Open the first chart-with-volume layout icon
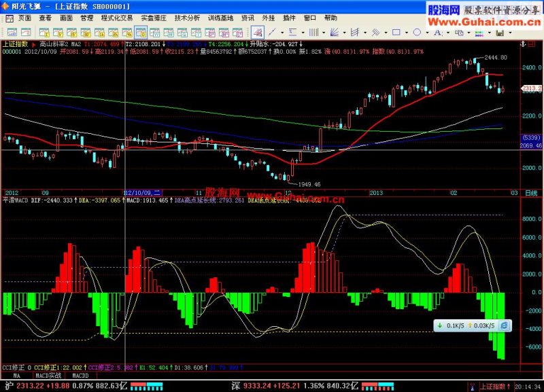The image size is (544, 392). point(12,33)
